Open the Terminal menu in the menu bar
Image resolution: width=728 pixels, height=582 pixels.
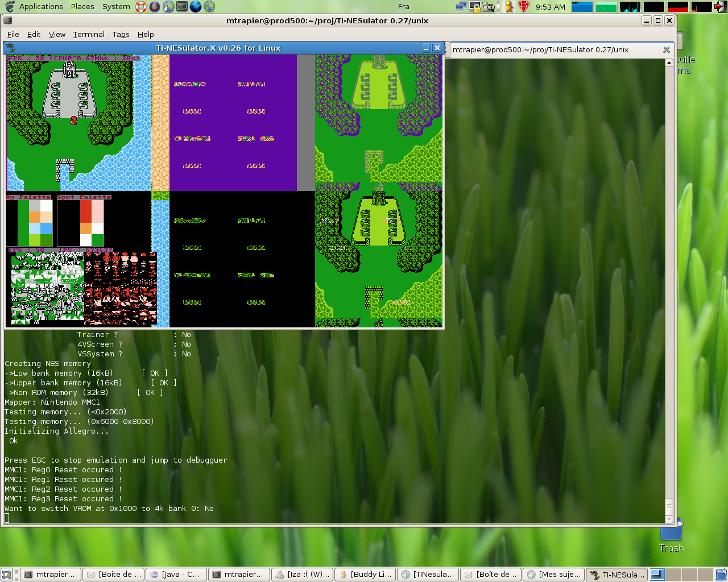click(x=89, y=34)
